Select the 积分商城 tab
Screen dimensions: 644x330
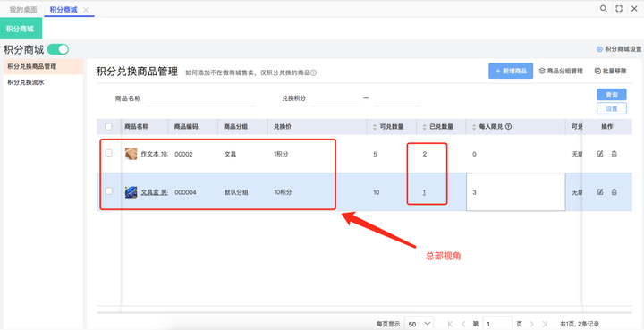point(64,10)
